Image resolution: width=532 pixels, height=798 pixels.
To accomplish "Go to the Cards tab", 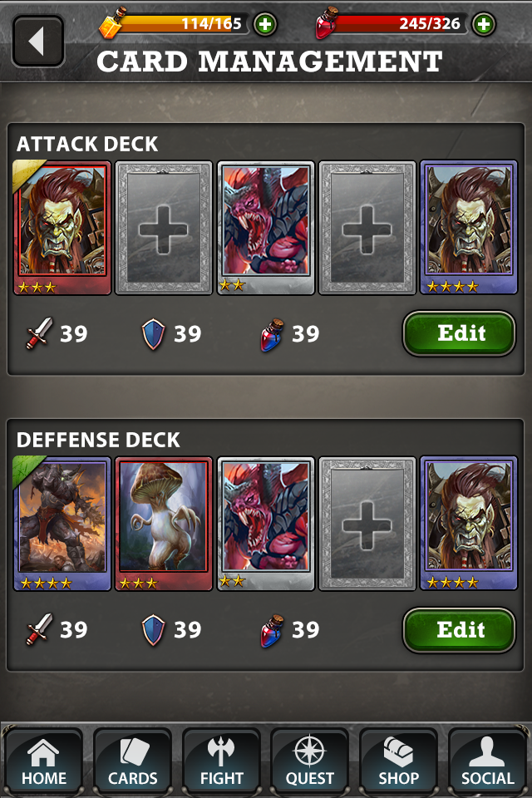I will pos(132,762).
